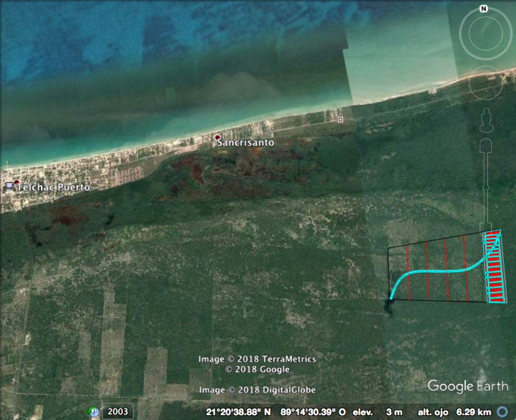Click the Sancrisanto place label

coord(245,143)
